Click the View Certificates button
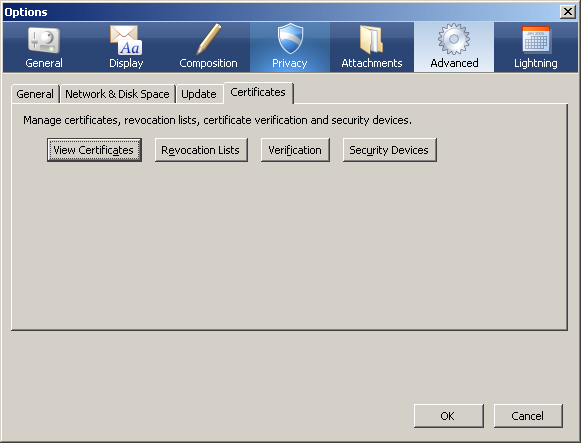Viewport: 581px width, 443px height. coord(94,150)
